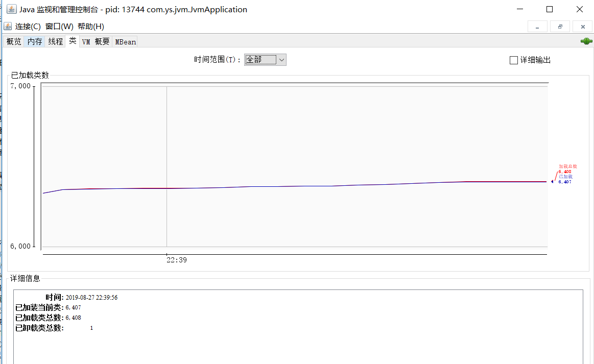
Task: Switch to the 内存 tab
Action: [x=34, y=41]
